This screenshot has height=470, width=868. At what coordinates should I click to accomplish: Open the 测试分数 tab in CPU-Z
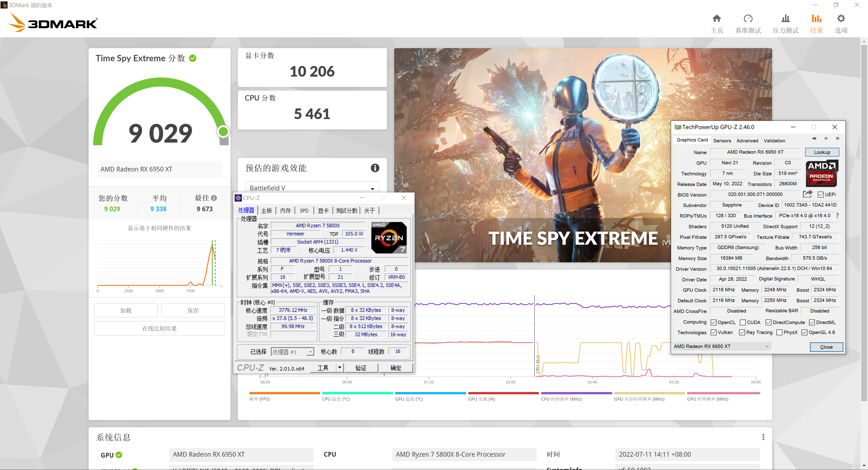(x=346, y=211)
